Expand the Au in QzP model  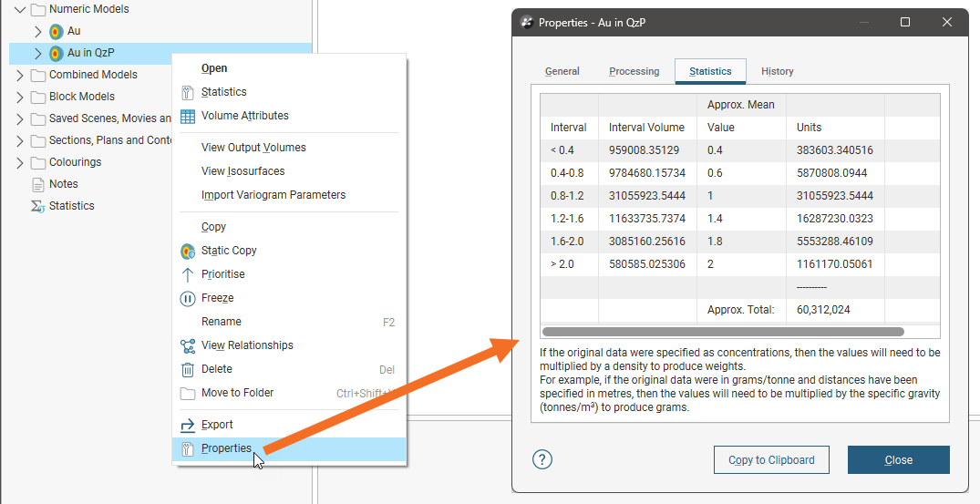37,53
